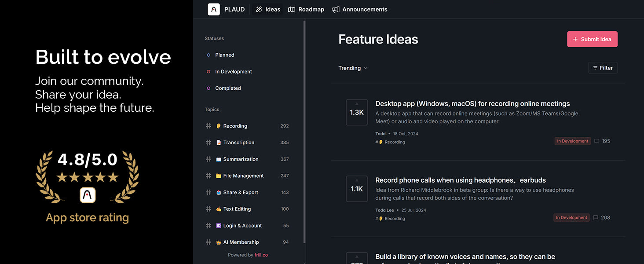
Task: Click the Recording tag under the phone calls idea
Action: coord(390,219)
